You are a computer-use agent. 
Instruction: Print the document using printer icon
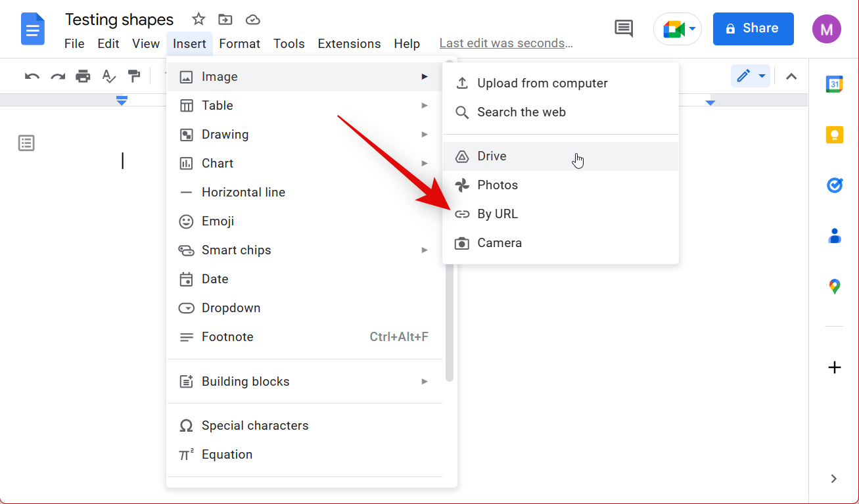click(83, 76)
